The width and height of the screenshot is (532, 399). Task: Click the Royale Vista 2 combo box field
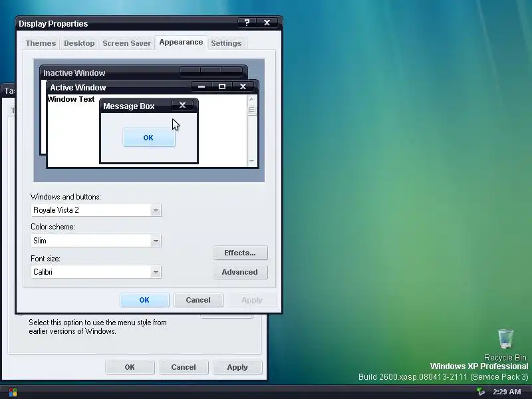[x=96, y=210]
